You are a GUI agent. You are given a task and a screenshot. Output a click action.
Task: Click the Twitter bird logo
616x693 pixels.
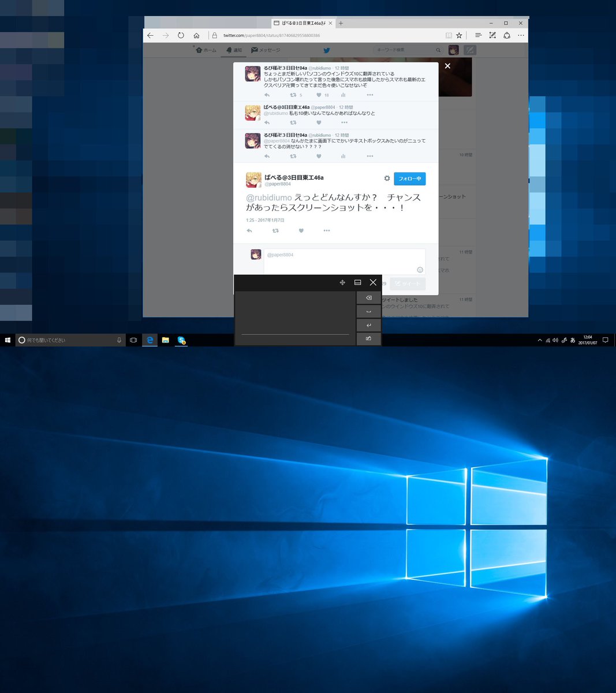click(x=327, y=50)
